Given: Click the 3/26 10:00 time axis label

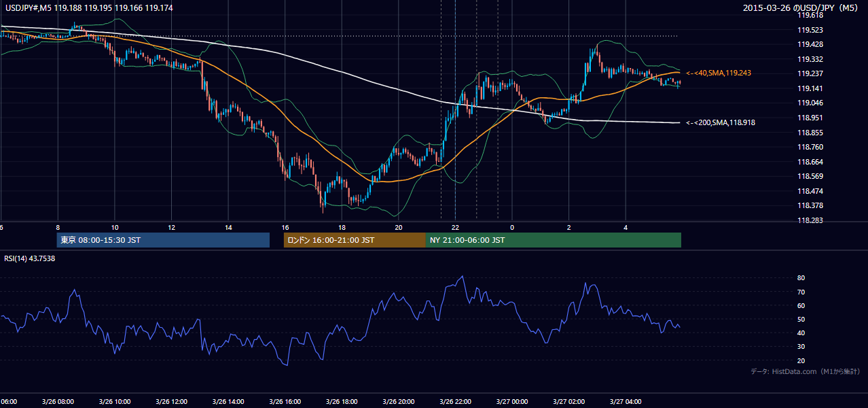Looking at the screenshot, I should 114,401.
